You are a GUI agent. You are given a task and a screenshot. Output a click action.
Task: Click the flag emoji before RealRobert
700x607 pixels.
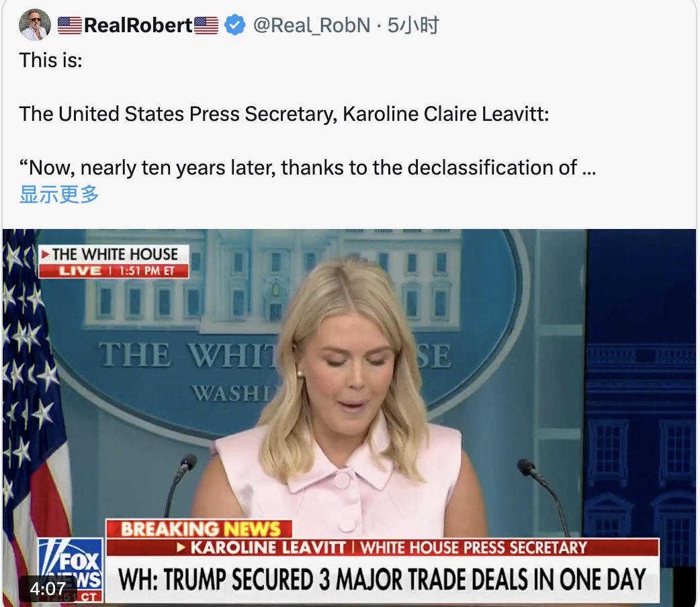(70, 26)
